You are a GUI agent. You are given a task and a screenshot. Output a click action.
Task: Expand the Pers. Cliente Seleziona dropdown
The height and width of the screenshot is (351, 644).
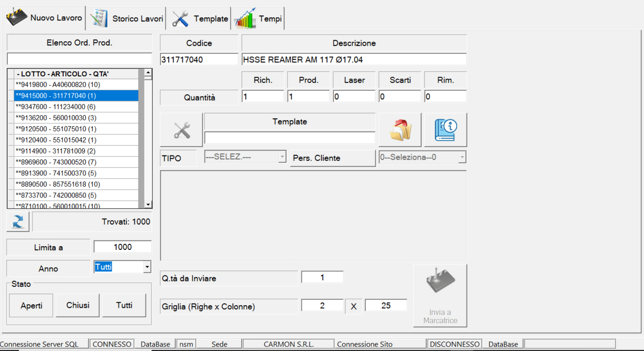tap(462, 157)
